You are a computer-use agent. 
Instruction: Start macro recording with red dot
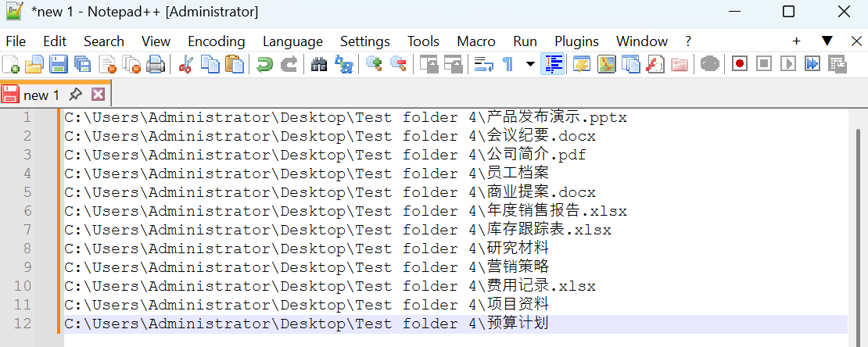739,64
